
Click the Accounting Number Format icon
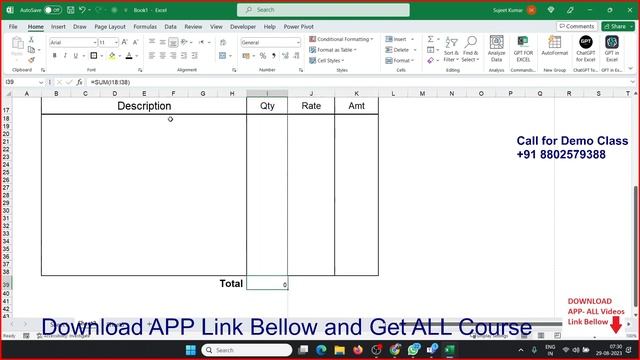click(246, 56)
